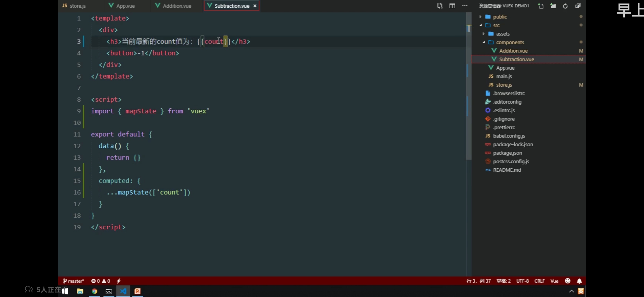Image resolution: width=644 pixels, height=297 pixels.
Task: Collapse the components folder
Action: click(x=510, y=42)
